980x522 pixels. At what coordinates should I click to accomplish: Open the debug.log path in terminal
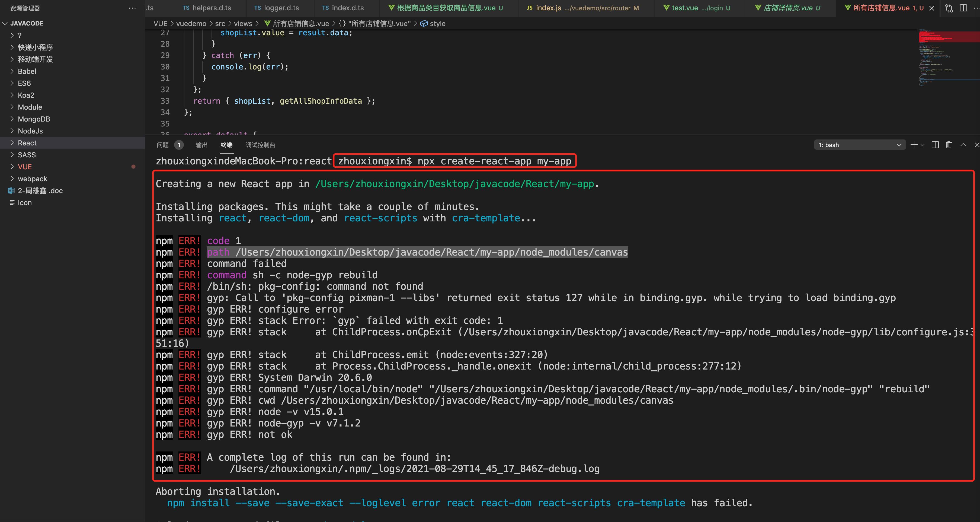tap(415, 469)
